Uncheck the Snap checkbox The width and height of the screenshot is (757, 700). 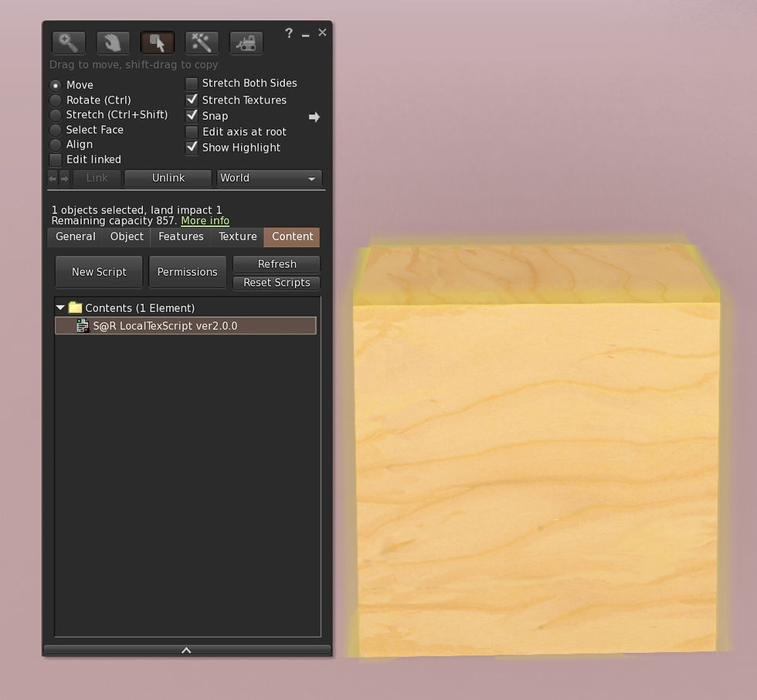(192, 116)
